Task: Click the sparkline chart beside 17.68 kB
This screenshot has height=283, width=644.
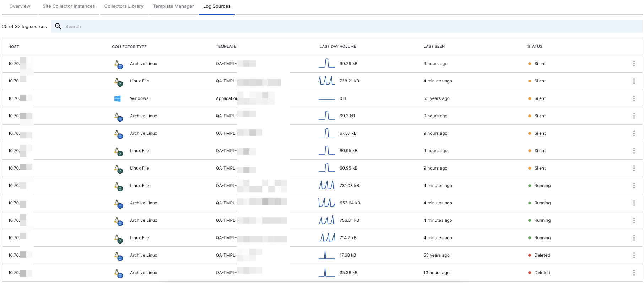Action: 327,255
